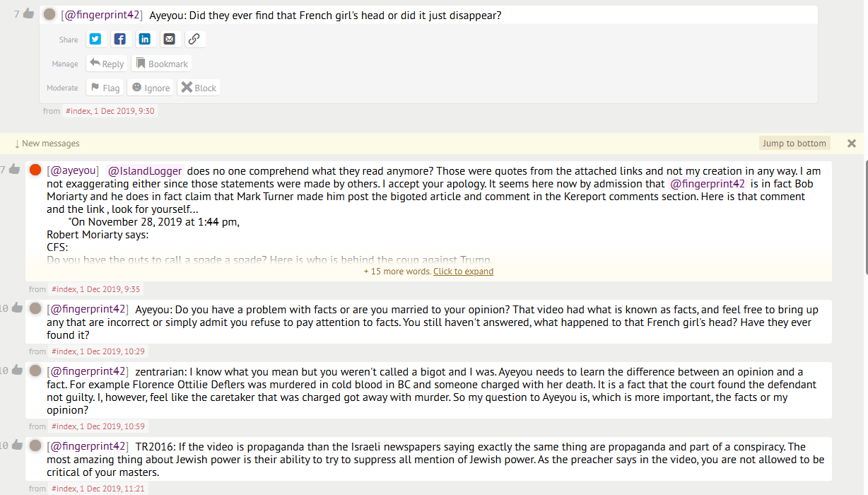Toggle Ignore on fingerprint42
The width and height of the screenshot is (868, 495).
[x=151, y=88]
